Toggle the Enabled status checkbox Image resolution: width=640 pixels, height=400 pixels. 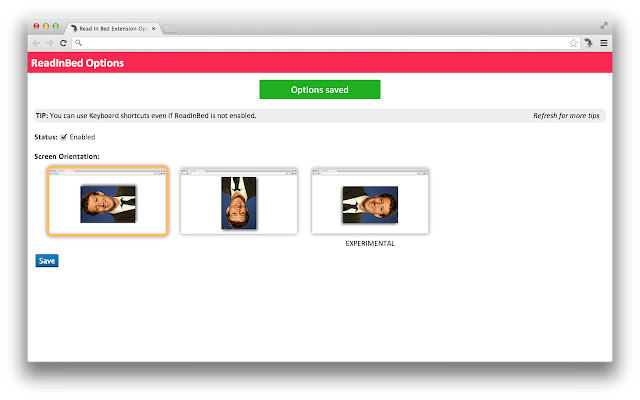pos(64,137)
